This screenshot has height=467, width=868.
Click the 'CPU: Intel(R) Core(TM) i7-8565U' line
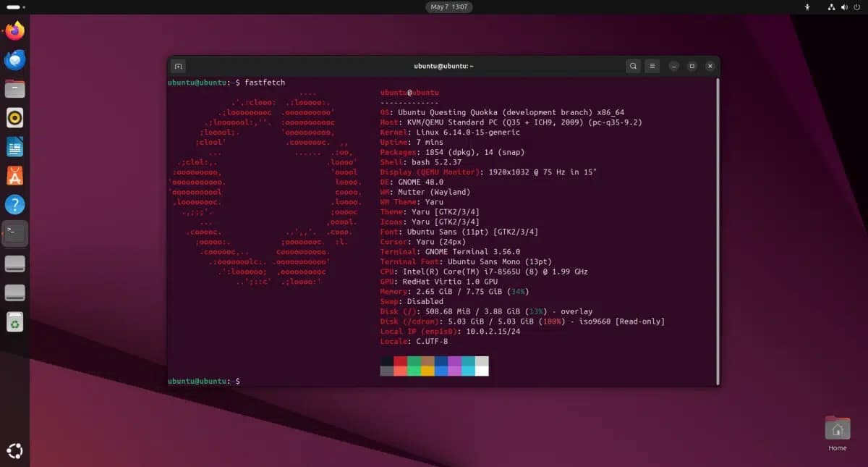click(484, 272)
